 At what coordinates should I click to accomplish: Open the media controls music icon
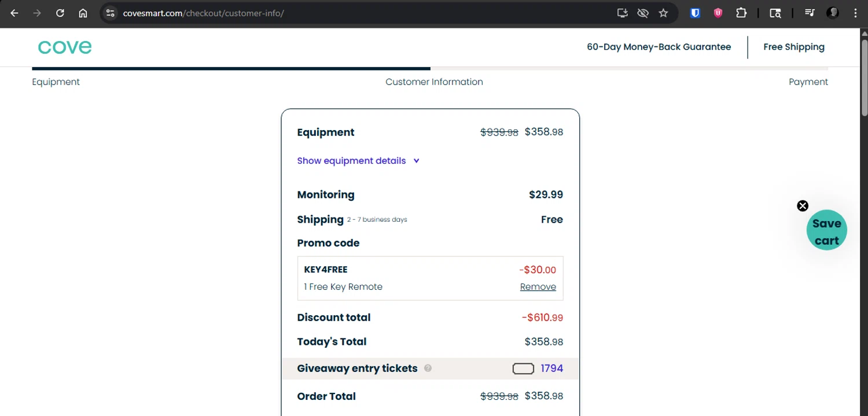[810, 13]
